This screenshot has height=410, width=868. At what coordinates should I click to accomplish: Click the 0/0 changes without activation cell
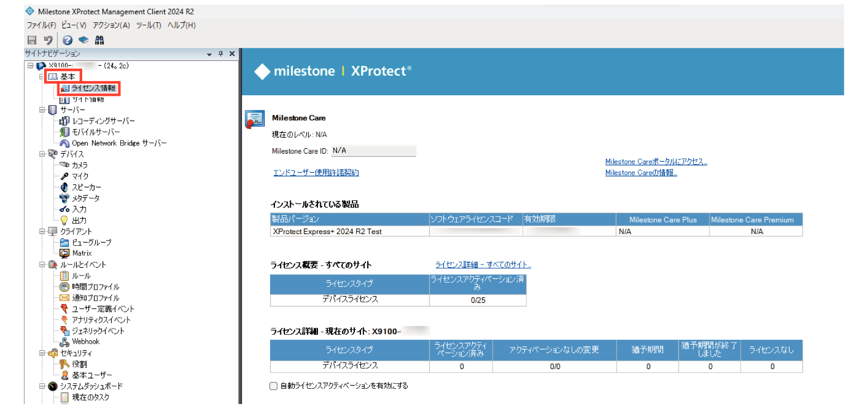[555, 366]
